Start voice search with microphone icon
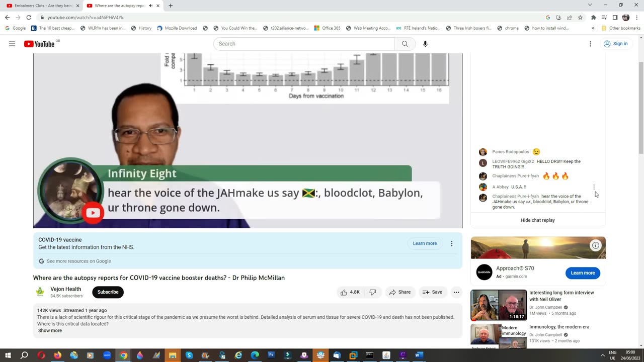Screen dimensions: 644x362 click(425, 44)
